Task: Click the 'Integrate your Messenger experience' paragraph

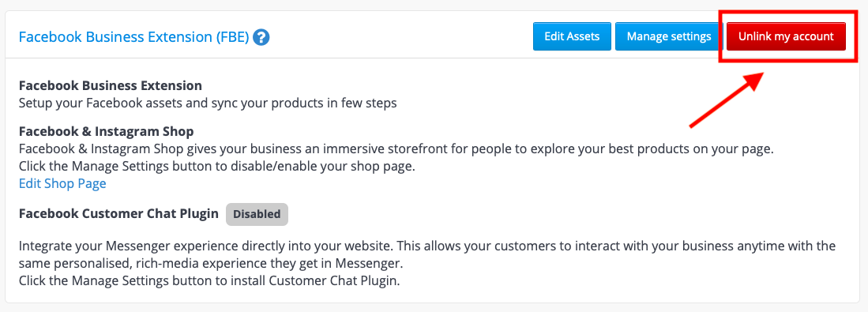Action: pos(427,245)
